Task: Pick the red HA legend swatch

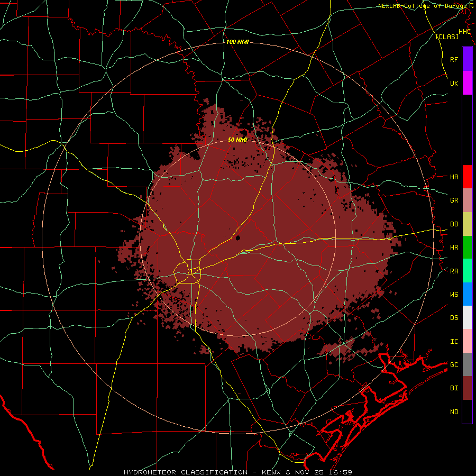Action: click(x=467, y=177)
